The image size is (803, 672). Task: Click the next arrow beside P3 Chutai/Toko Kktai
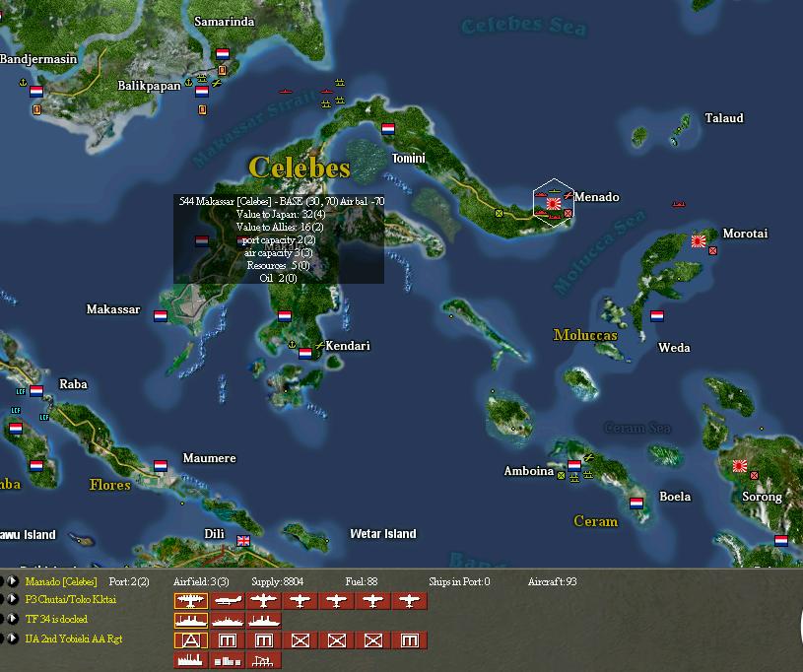[x=13, y=599]
